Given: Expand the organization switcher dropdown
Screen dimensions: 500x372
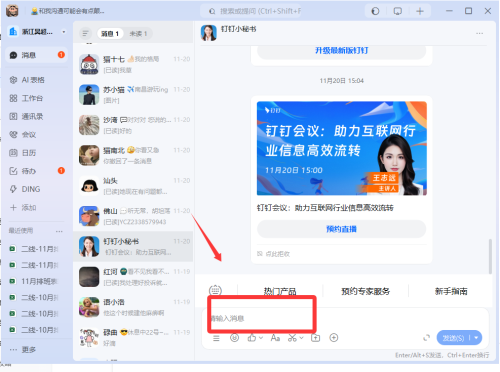Looking at the screenshot, I should tap(64, 32).
